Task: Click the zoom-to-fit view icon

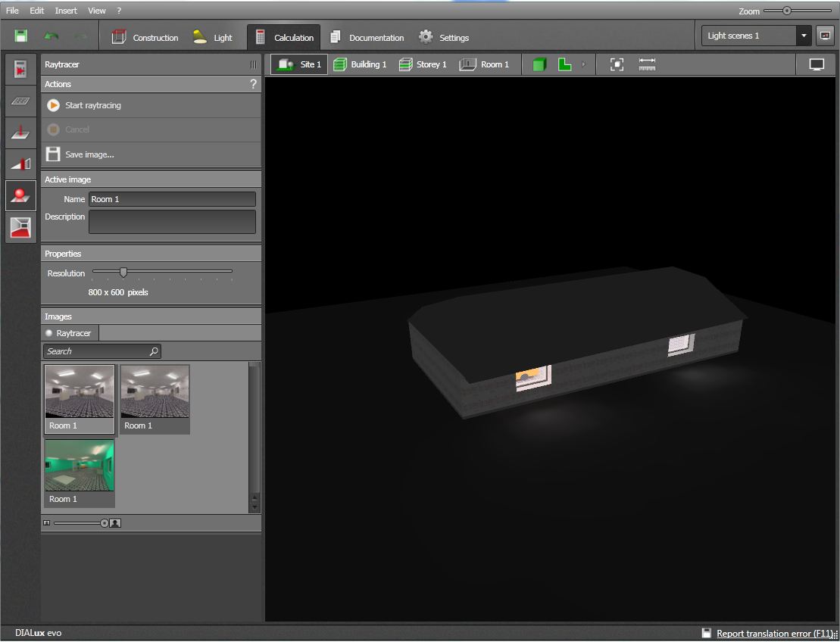Action: tap(617, 64)
